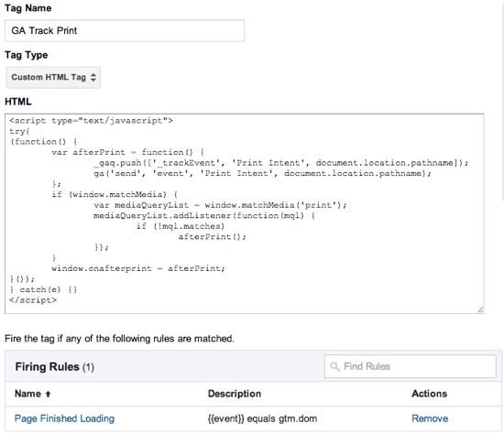
Task: Click the Description column header
Action: 235,394
